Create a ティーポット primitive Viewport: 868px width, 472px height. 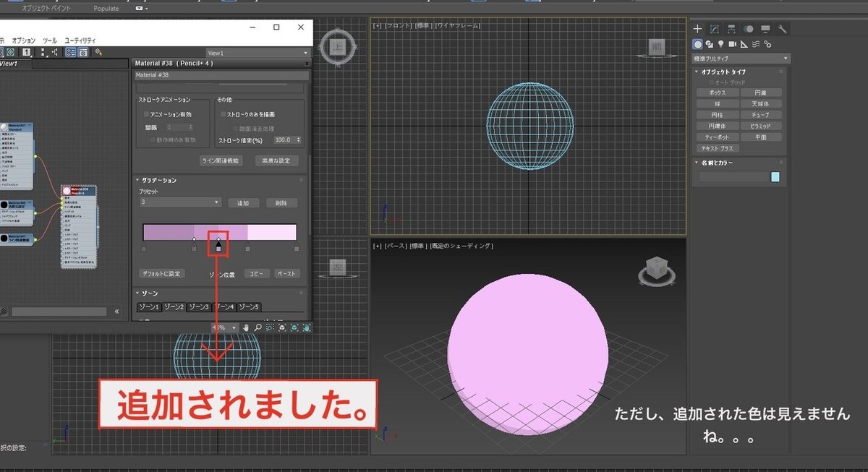coord(718,137)
